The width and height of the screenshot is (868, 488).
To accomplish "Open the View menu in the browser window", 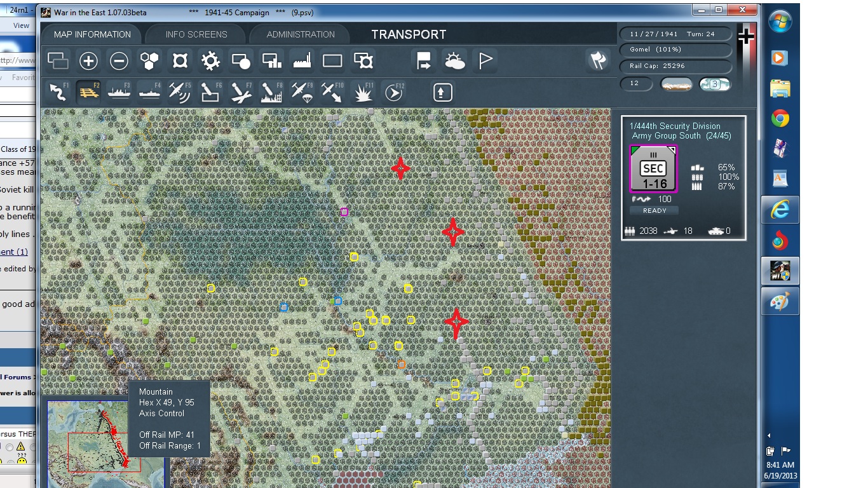I will point(21,25).
